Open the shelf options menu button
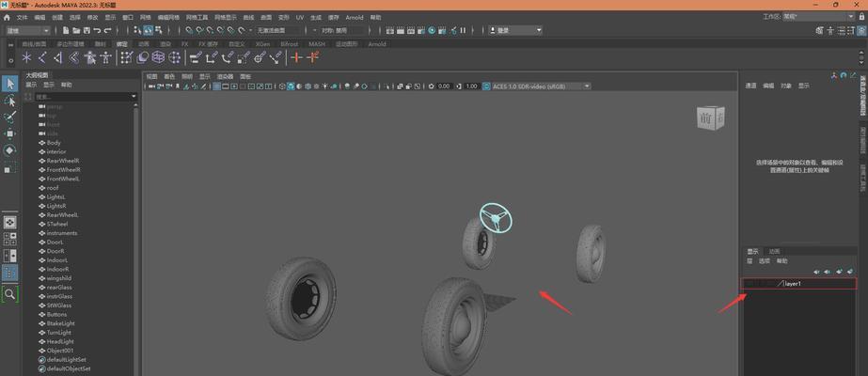This screenshot has height=376, width=868. click(x=11, y=60)
